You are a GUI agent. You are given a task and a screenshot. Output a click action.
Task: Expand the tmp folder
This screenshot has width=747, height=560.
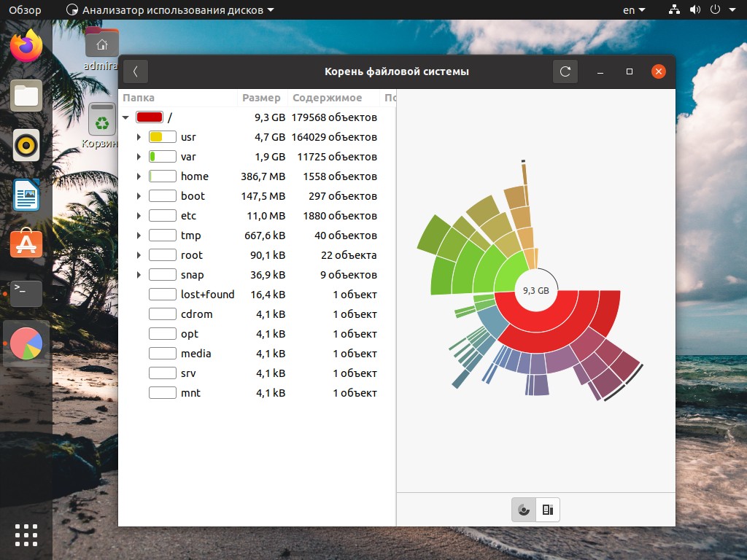pyautogui.click(x=139, y=236)
